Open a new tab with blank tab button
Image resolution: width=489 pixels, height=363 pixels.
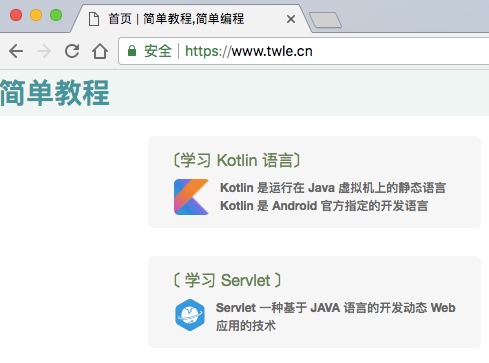[325, 20]
